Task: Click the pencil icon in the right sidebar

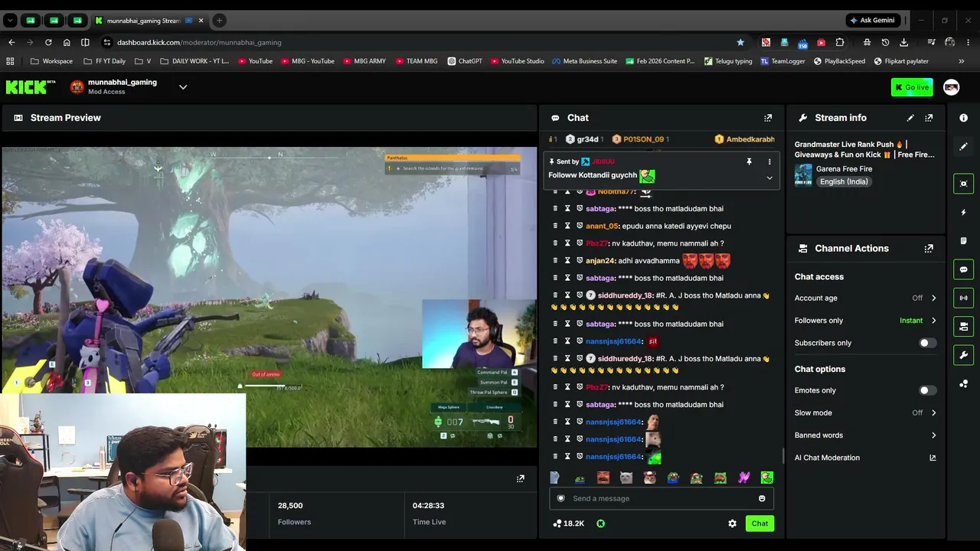Action: (x=963, y=146)
